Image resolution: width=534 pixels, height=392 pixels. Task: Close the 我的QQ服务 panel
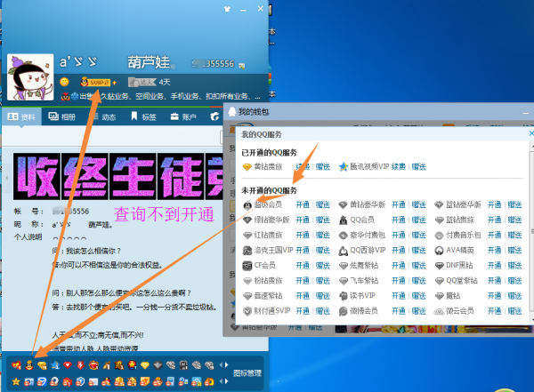click(531, 133)
